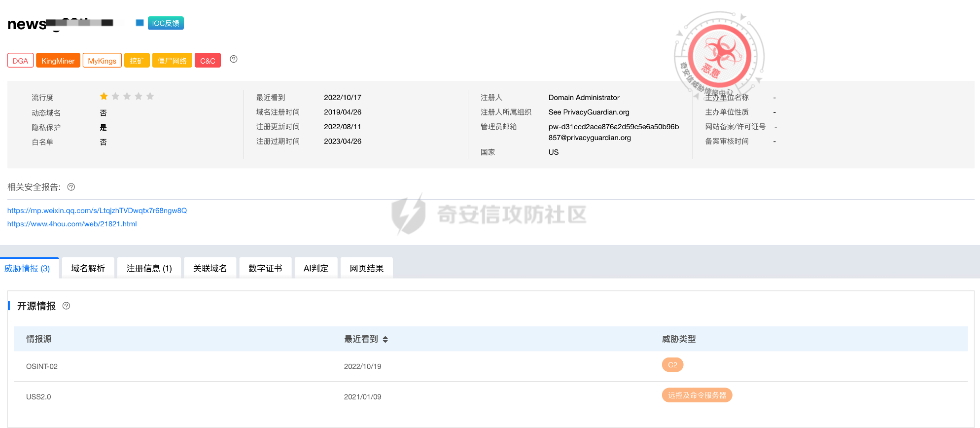The width and height of the screenshot is (980, 428).
Task: Switch to the 数字证书 tab
Action: [x=265, y=268]
